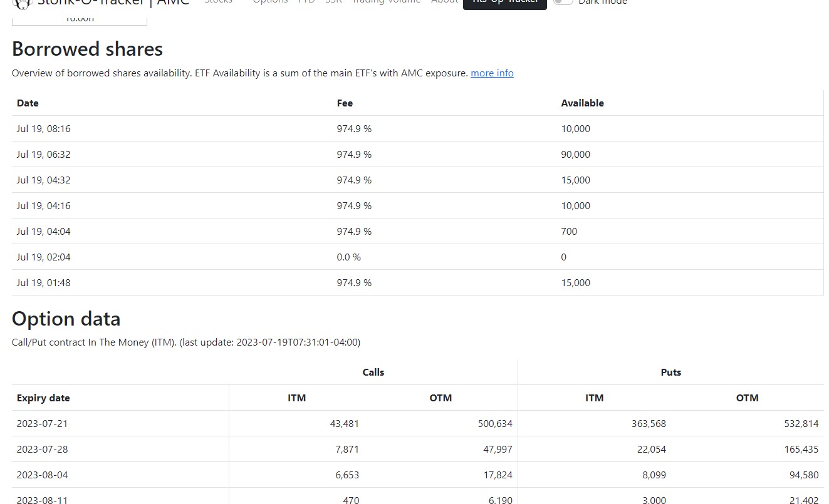Click the Fee column header

[x=345, y=103]
